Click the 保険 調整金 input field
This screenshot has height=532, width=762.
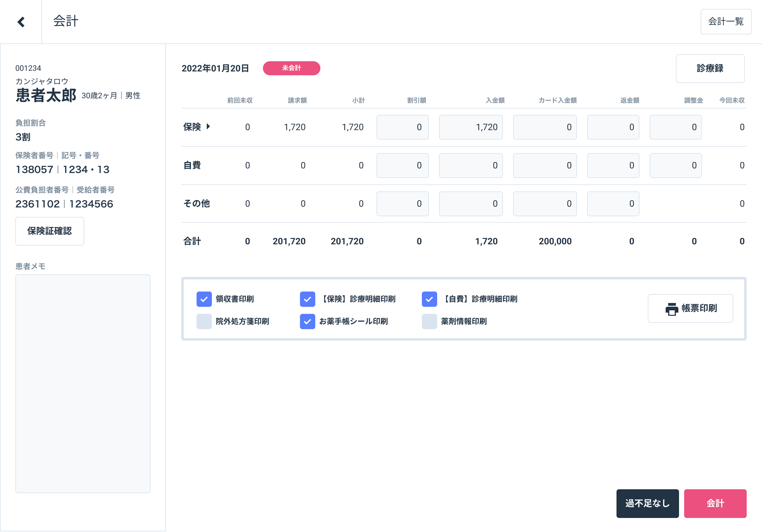click(675, 127)
